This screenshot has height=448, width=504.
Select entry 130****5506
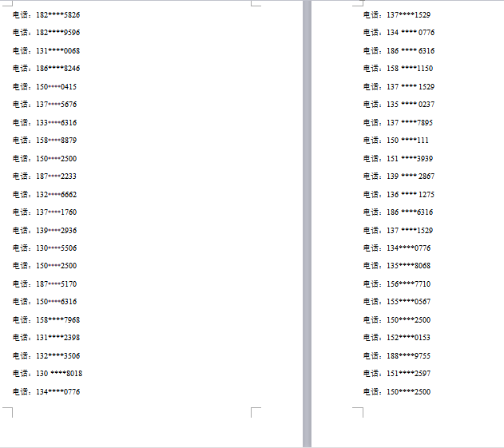(x=45, y=248)
